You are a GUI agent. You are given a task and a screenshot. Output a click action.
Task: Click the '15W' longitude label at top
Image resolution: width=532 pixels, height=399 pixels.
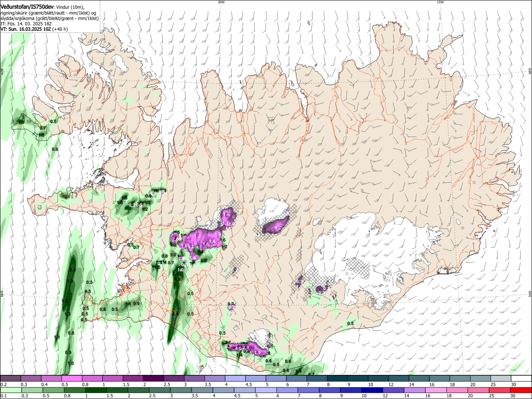(x=440, y=2)
